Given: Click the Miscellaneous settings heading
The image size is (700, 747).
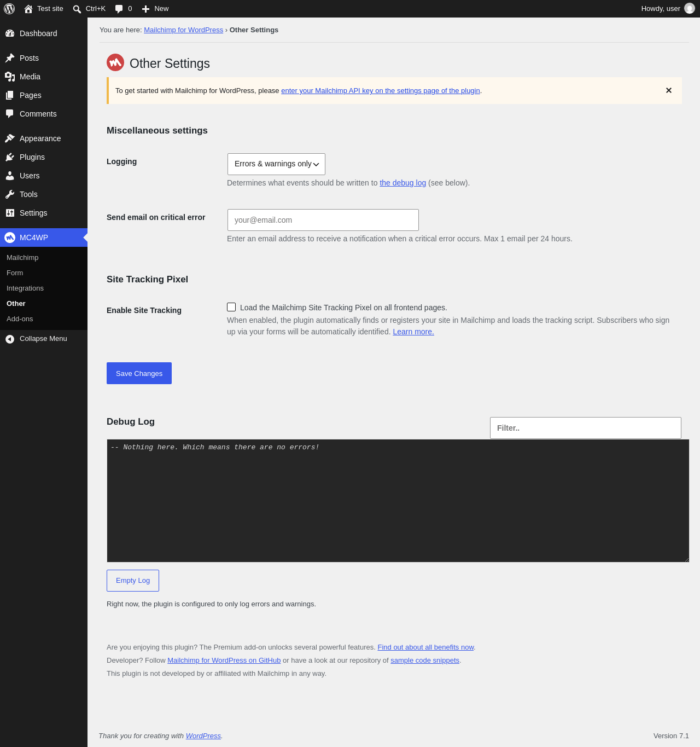Looking at the screenshot, I should [x=157, y=130].
